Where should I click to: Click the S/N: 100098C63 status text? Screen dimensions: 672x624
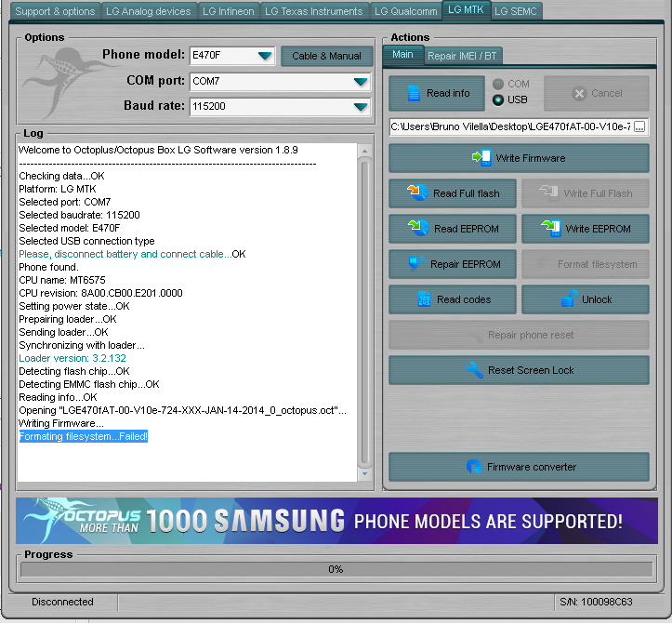click(x=596, y=602)
